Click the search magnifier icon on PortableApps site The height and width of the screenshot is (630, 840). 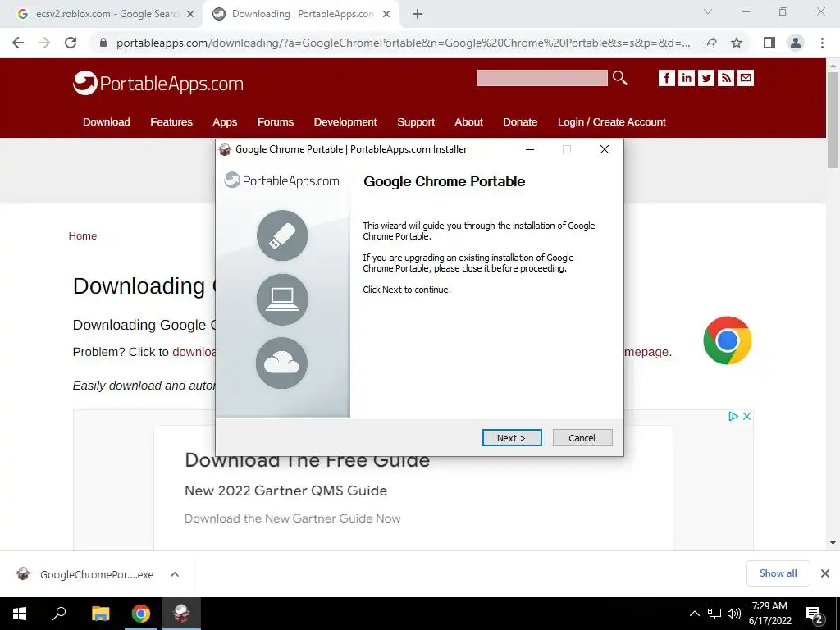coord(620,78)
